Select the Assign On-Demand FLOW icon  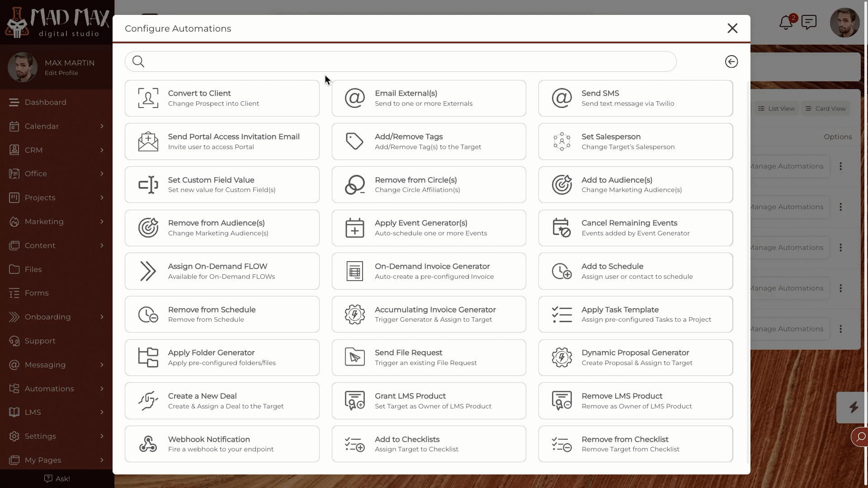[x=148, y=271]
